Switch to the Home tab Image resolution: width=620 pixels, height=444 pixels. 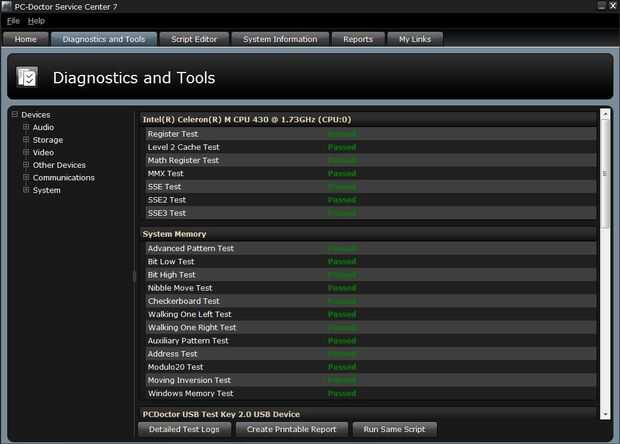[x=26, y=39]
